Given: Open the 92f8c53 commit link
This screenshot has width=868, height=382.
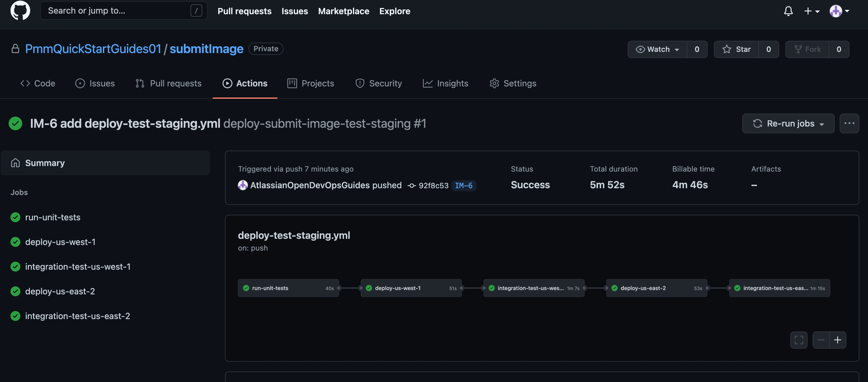Looking at the screenshot, I should [433, 186].
